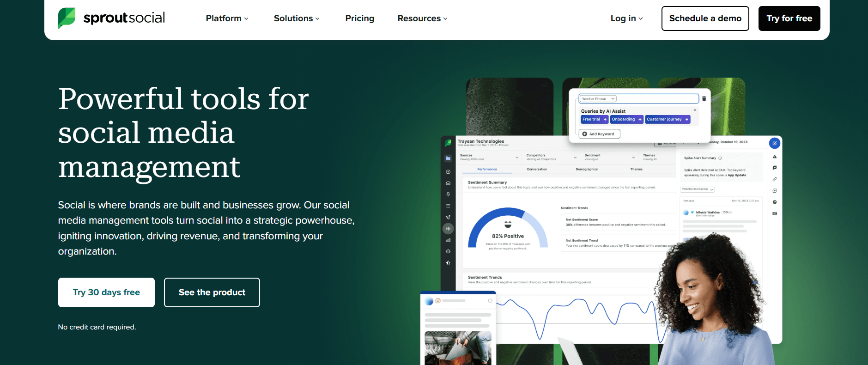The width and height of the screenshot is (868, 365).
Task: Click the star reviews icon in sidebar
Action: pyautogui.click(x=448, y=263)
